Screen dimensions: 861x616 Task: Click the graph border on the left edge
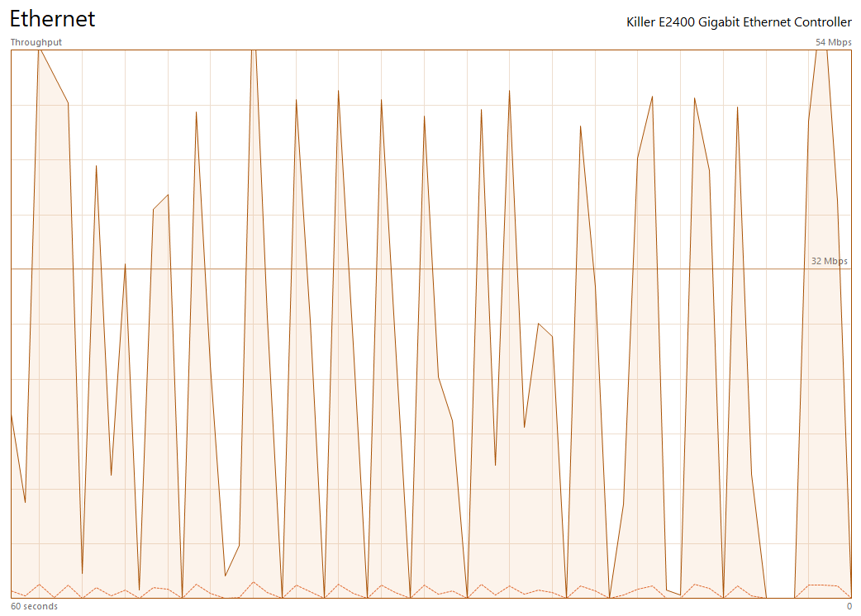10,330
